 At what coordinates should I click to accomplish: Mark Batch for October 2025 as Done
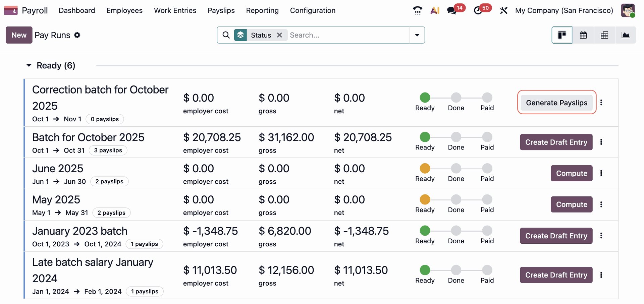456,137
